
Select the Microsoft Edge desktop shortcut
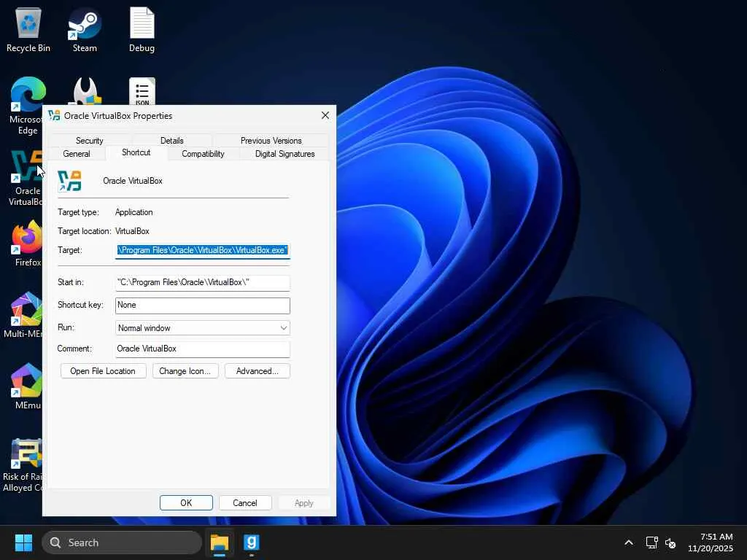click(27, 106)
